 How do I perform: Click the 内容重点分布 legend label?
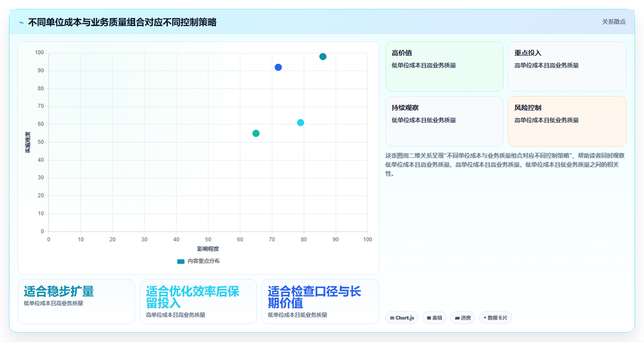(204, 261)
